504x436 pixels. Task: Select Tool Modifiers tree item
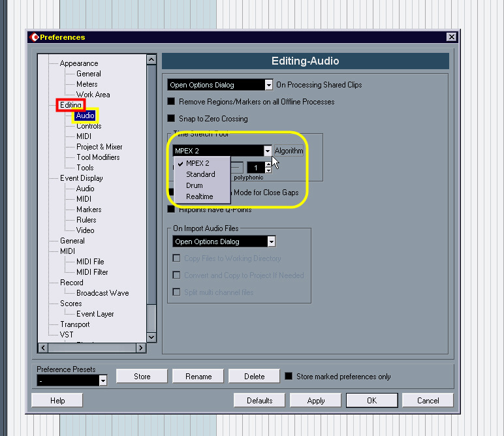(x=98, y=157)
